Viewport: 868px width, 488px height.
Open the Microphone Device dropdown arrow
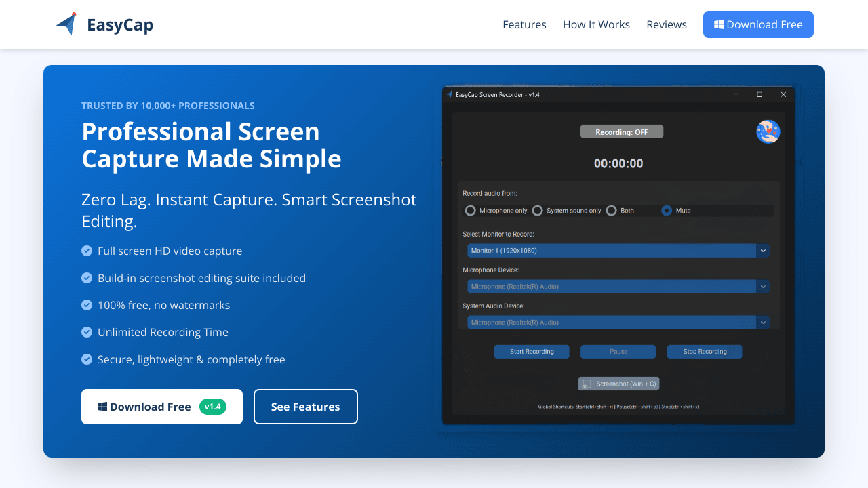pyautogui.click(x=763, y=287)
